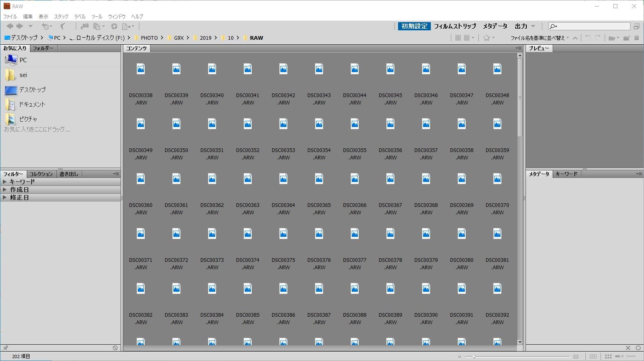Click デスクトップ in the path bar

pos(24,38)
